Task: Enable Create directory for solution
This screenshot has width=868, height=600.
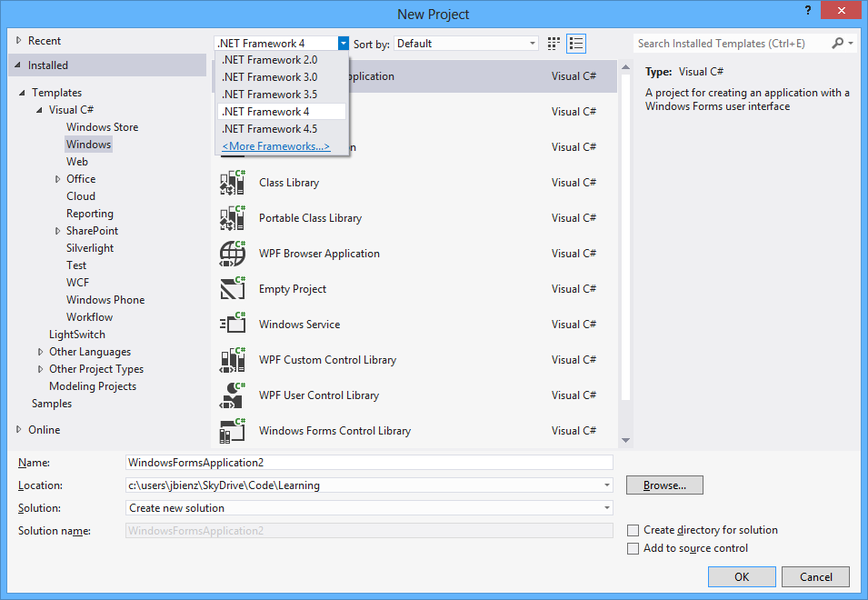Action: (x=633, y=530)
